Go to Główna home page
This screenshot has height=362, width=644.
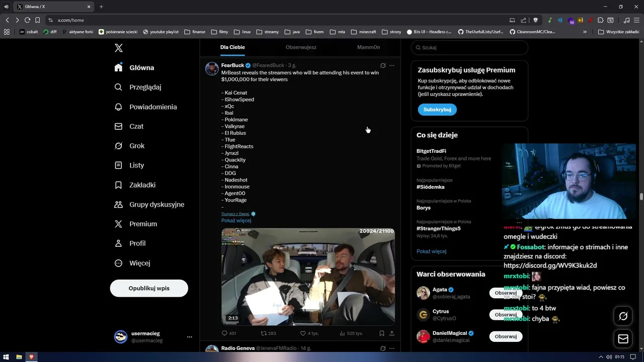tap(134, 67)
